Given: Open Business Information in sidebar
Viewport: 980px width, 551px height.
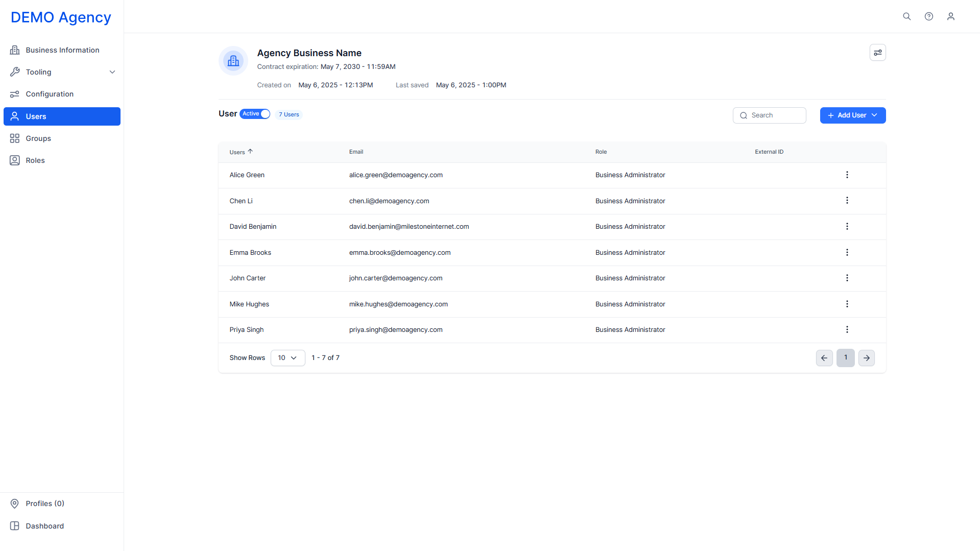Looking at the screenshot, I should tap(62, 50).
